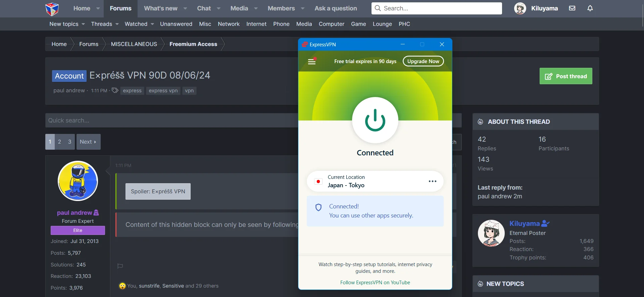Minimize the ExpressVPN window
644x297 pixels.
tap(403, 44)
